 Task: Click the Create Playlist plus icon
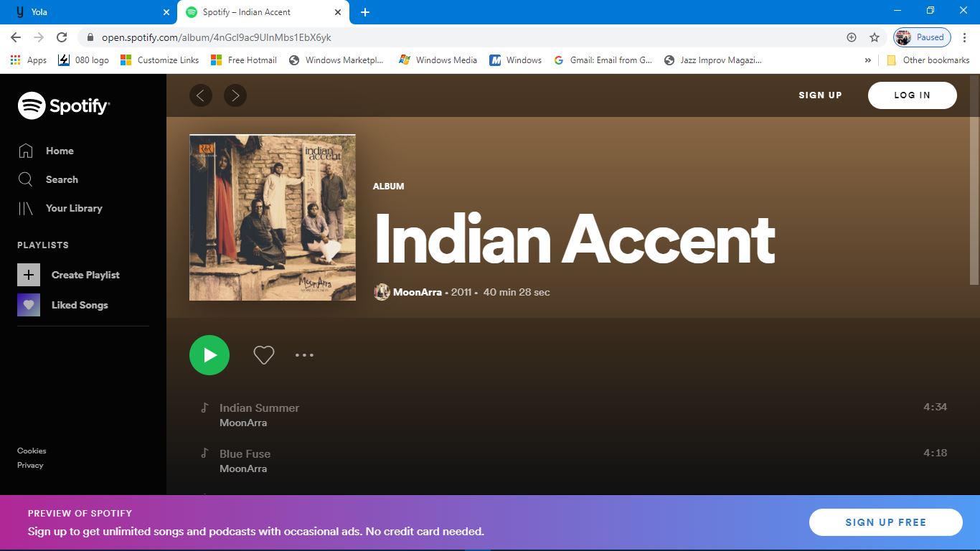29,275
